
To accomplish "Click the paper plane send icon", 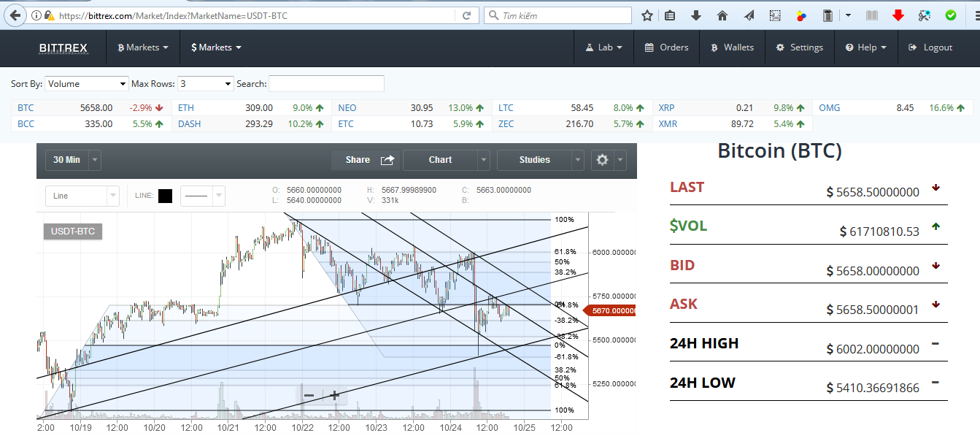I will (x=749, y=15).
